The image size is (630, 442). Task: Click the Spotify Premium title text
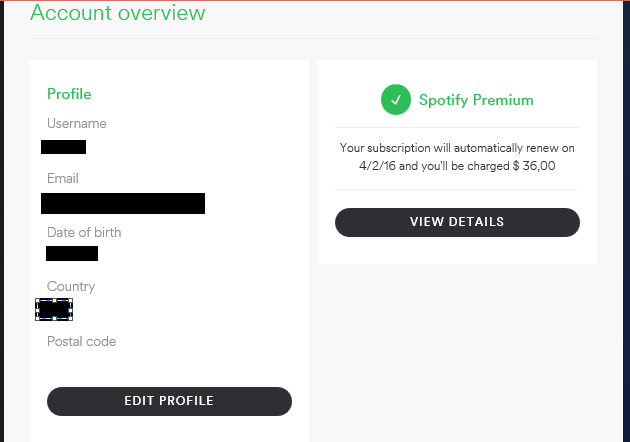[x=476, y=100]
